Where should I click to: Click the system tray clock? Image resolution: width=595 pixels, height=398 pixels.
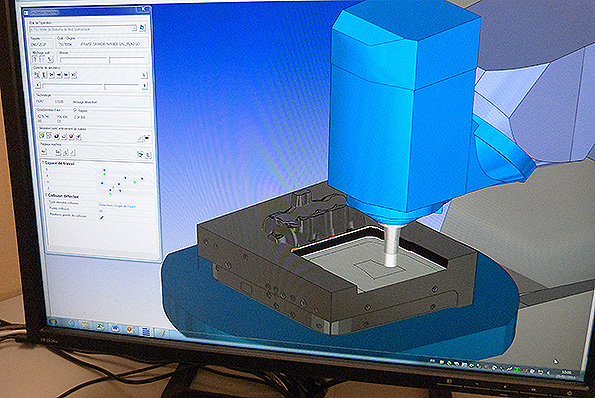(x=566, y=374)
